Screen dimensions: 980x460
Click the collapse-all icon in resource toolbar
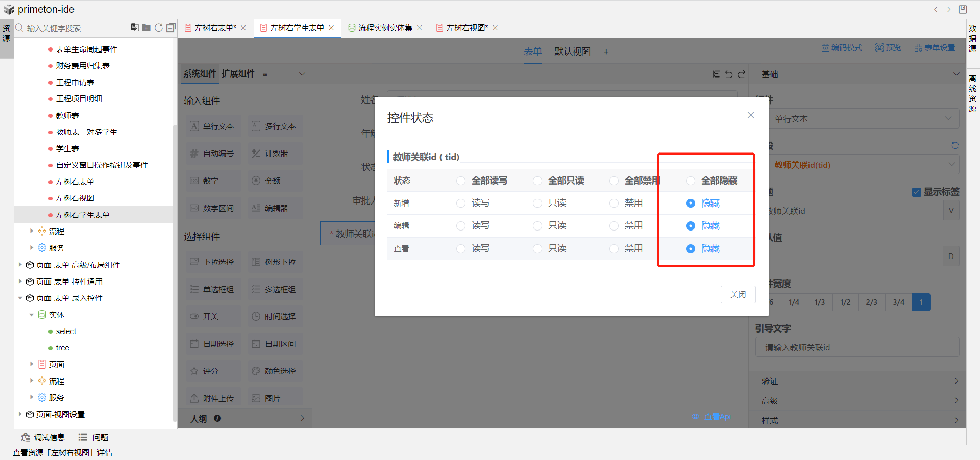[x=171, y=28]
